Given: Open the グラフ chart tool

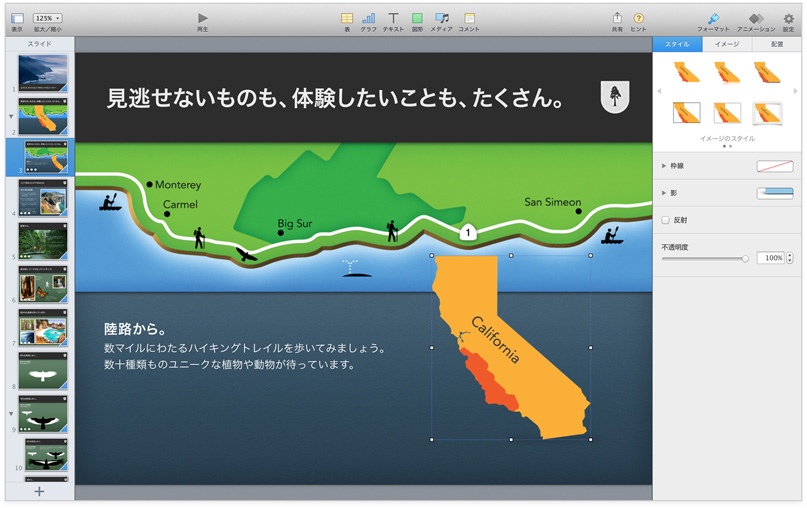Looking at the screenshot, I should (369, 18).
